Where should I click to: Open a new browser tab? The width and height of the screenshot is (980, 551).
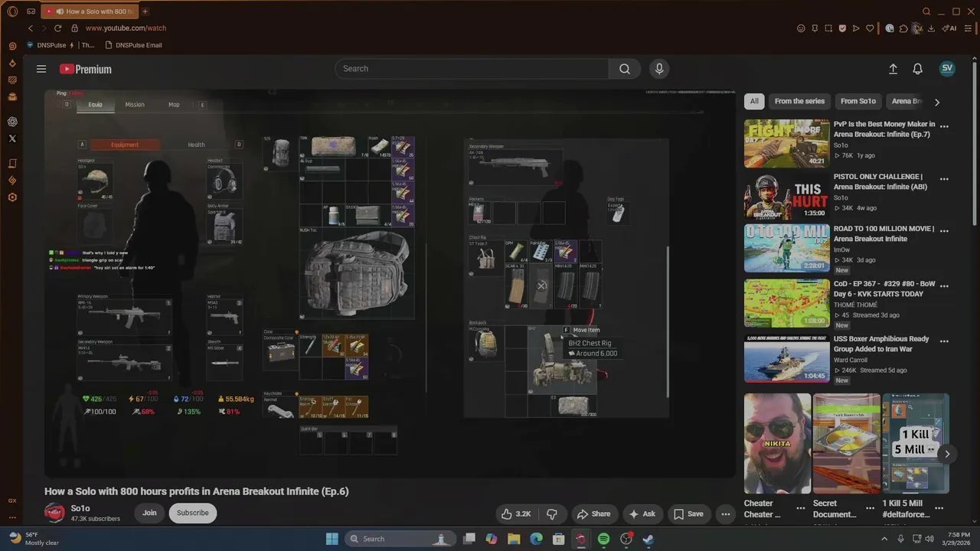pyautogui.click(x=145, y=11)
